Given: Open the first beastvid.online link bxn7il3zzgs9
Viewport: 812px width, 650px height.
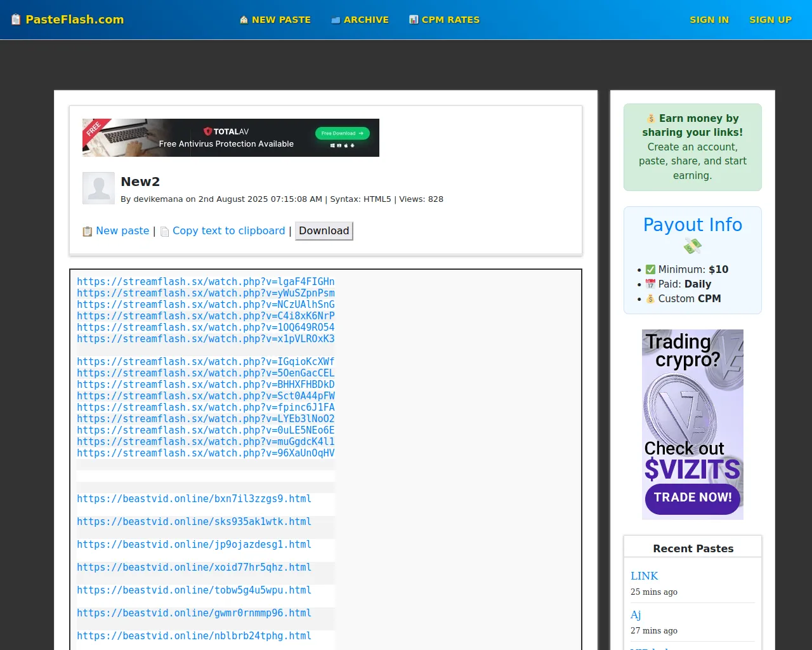Looking at the screenshot, I should 194,499.
